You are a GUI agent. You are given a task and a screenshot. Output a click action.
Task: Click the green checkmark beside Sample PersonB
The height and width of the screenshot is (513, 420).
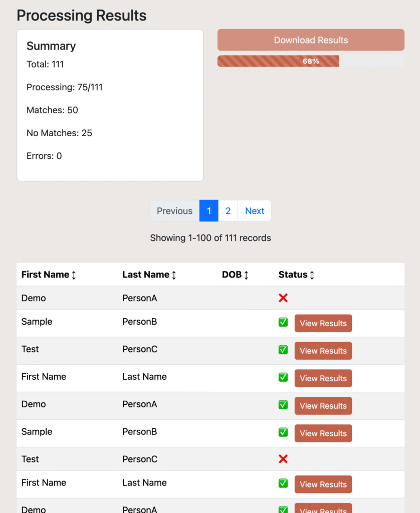click(x=283, y=322)
